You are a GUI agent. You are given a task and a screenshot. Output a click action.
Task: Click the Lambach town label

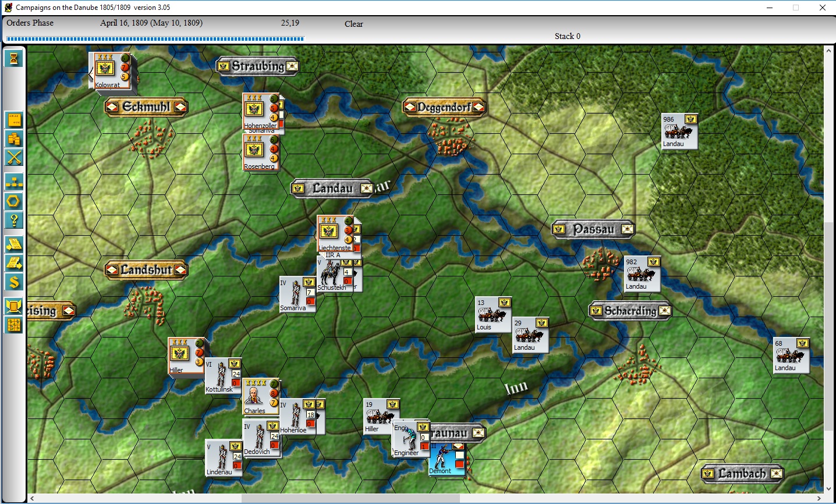click(x=742, y=473)
